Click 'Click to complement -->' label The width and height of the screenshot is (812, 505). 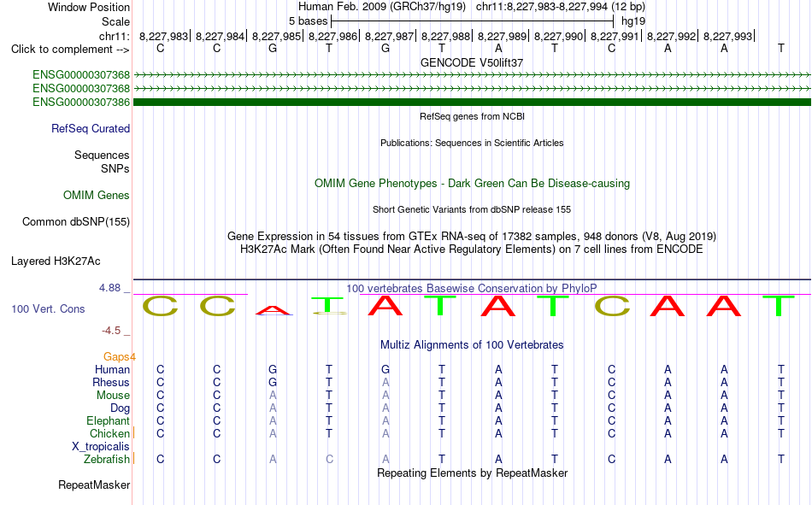(70, 50)
